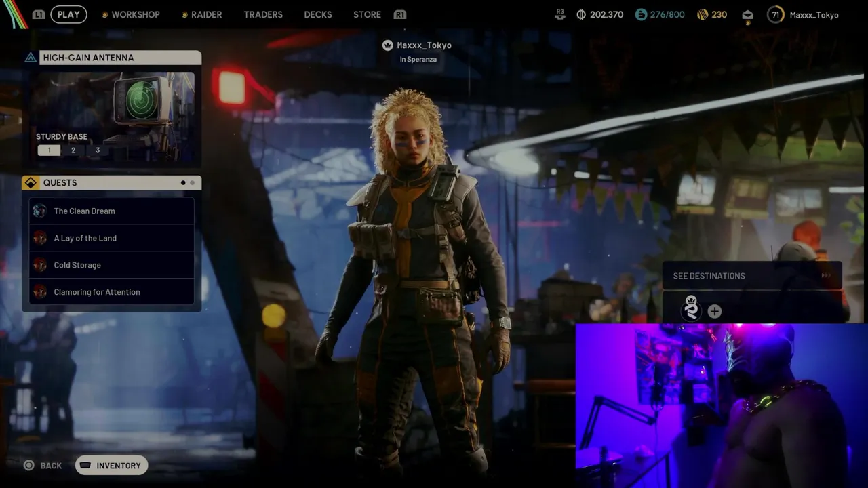Open SEE DESTINATIONS
The image size is (868, 488).
[x=752, y=276]
